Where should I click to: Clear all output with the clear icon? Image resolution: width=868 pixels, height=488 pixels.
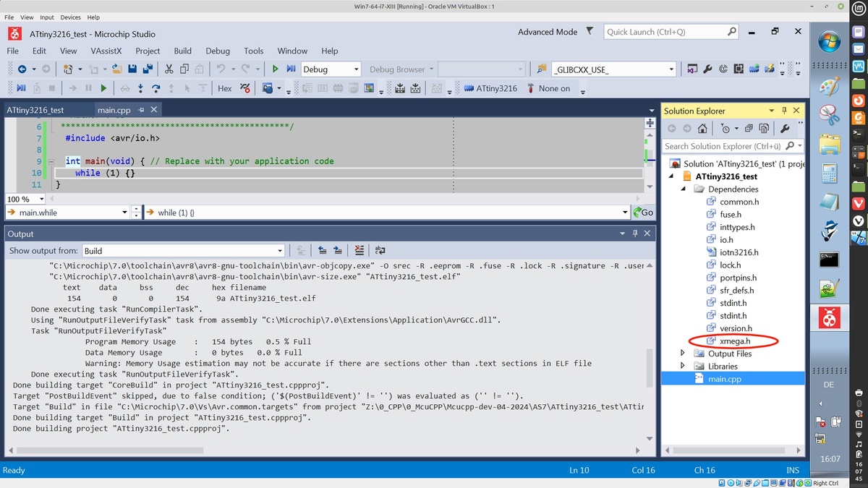click(x=359, y=251)
